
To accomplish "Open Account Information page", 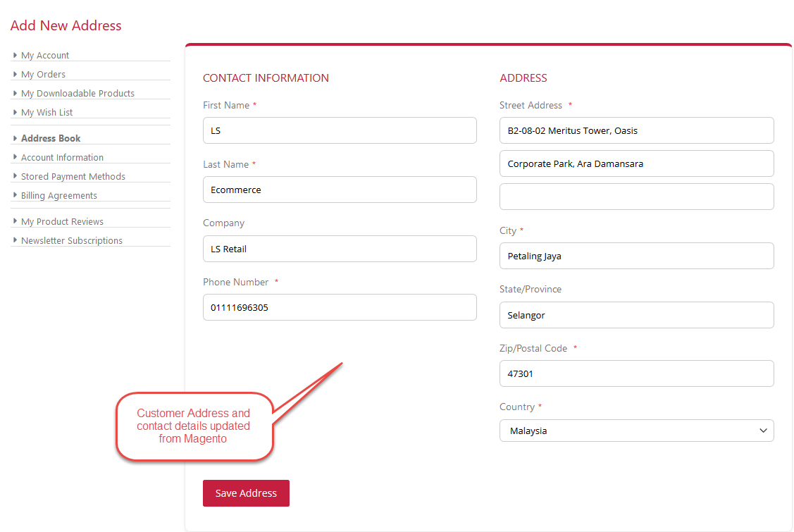I will click(x=62, y=158).
